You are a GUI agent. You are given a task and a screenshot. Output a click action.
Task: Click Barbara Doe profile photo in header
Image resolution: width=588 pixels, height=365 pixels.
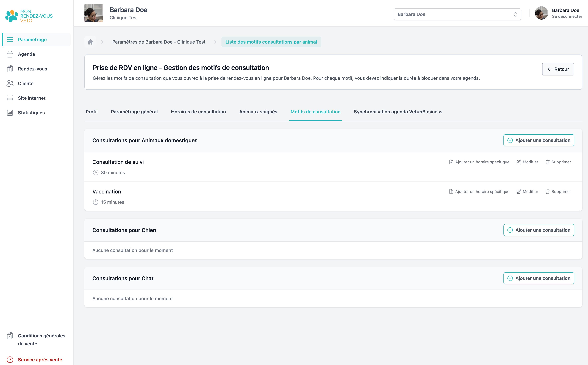tap(94, 13)
